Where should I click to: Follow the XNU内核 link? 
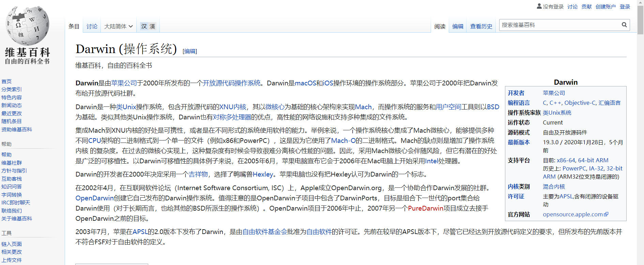[233, 107]
